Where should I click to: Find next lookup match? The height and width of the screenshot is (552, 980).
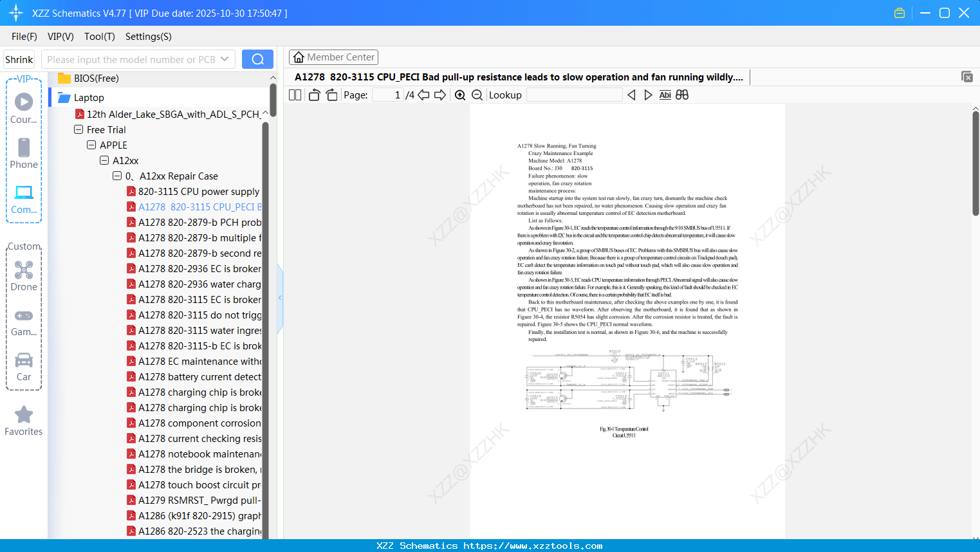pos(648,95)
